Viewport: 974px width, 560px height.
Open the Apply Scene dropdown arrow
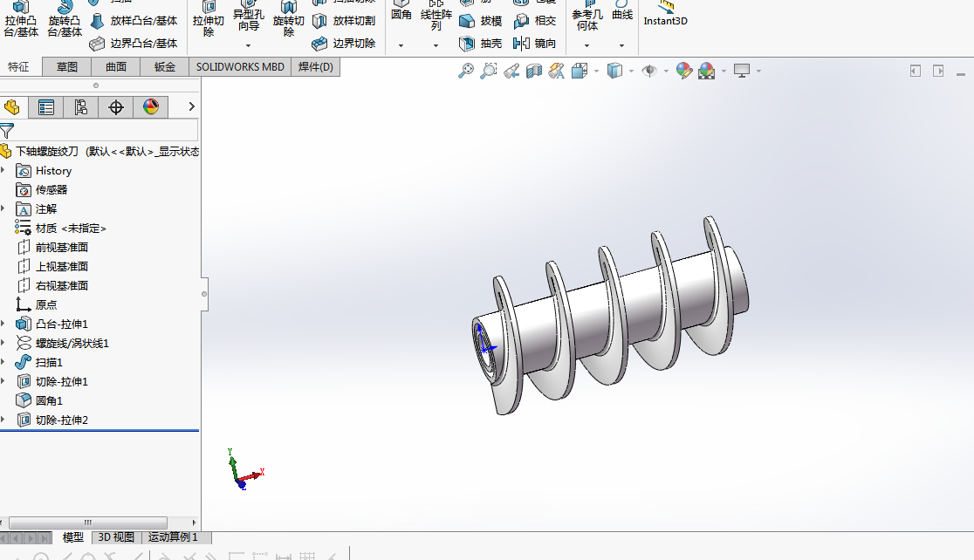[724, 72]
